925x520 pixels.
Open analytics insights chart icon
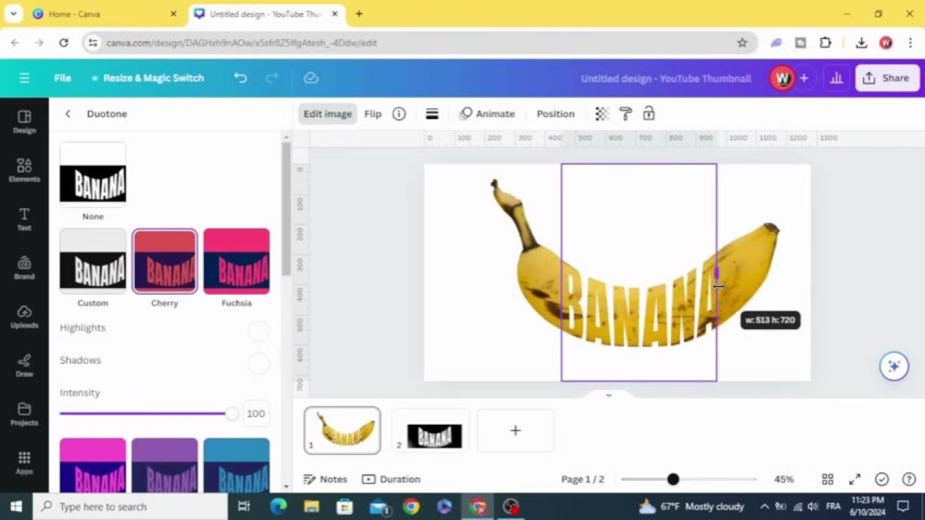pos(836,78)
